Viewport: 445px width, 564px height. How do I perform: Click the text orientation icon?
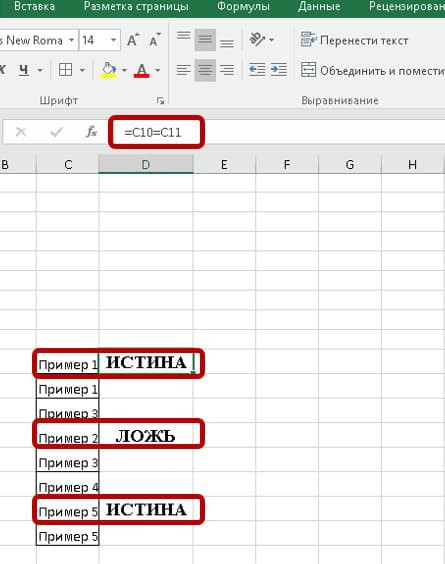(x=257, y=39)
